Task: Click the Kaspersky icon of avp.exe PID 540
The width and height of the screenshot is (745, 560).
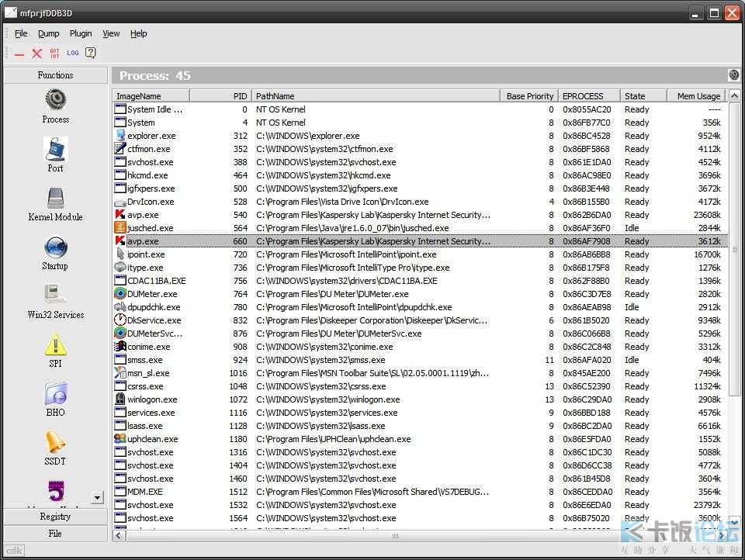Action: click(x=120, y=215)
